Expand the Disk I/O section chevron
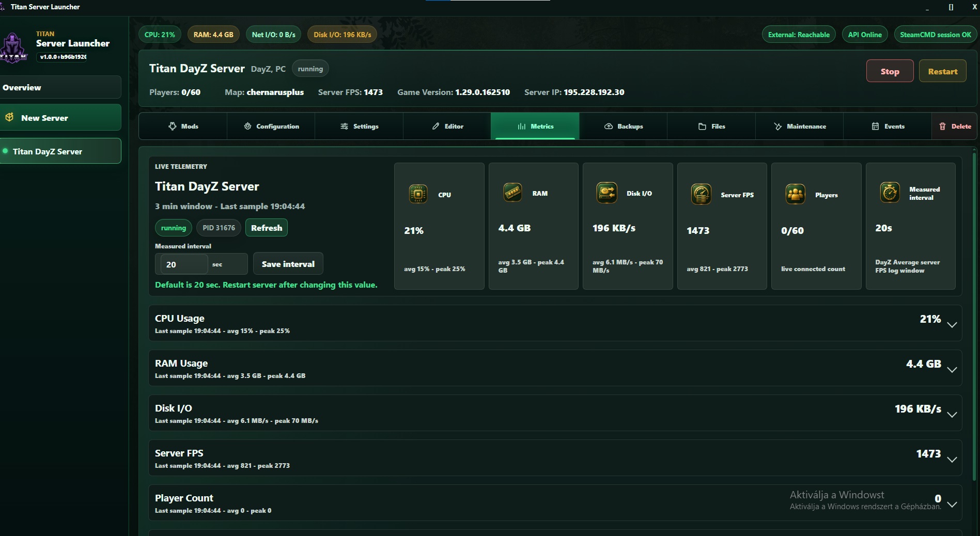The image size is (980, 536). pyautogui.click(x=952, y=414)
